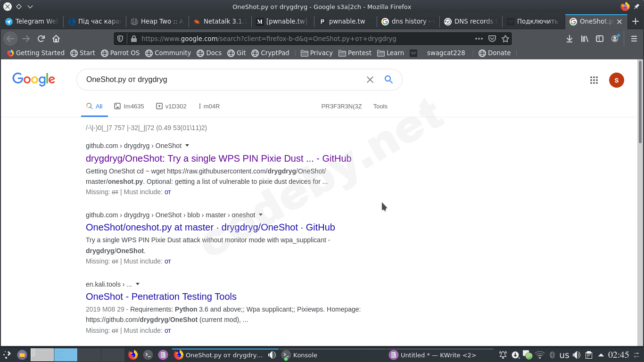Open the Privacy bookmarks folder
644x362 pixels.
pyautogui.click(x=316, y=53)
